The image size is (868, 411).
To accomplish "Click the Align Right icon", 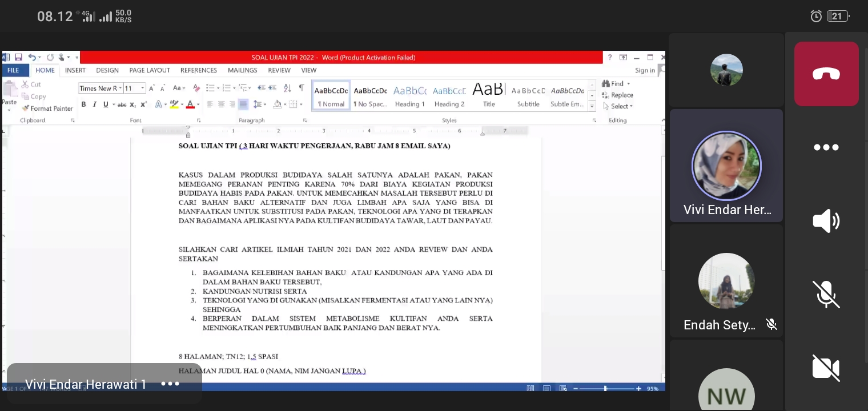I will 232,104.
